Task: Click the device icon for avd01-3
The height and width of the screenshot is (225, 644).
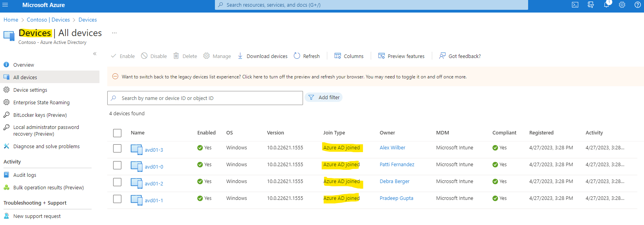Action: point(137,149)
